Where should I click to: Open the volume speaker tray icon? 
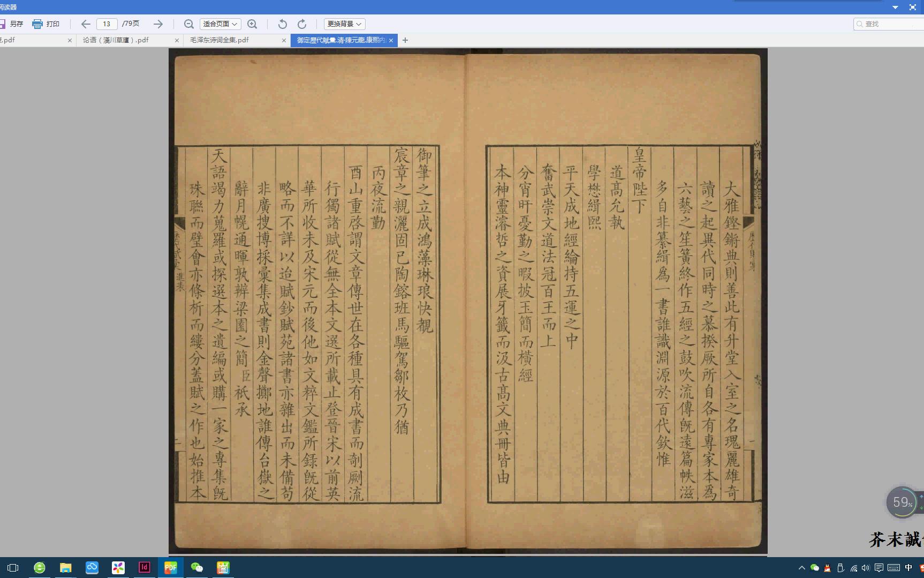point(866,568)
